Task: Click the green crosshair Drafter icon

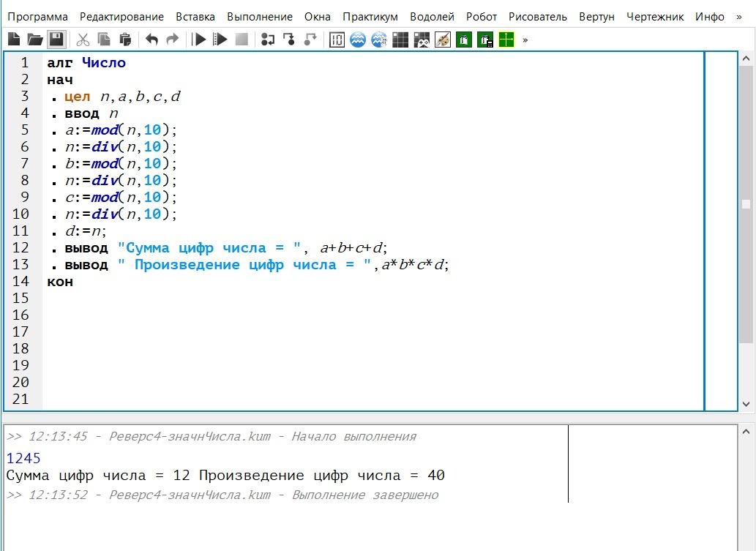Action: pyautogui.click(x=506, y=40)
